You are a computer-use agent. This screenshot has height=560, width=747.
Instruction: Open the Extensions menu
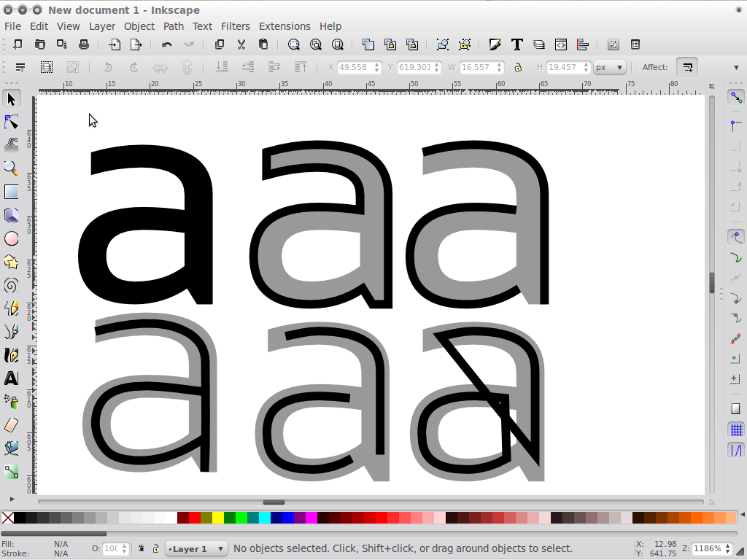coord(285,26)
